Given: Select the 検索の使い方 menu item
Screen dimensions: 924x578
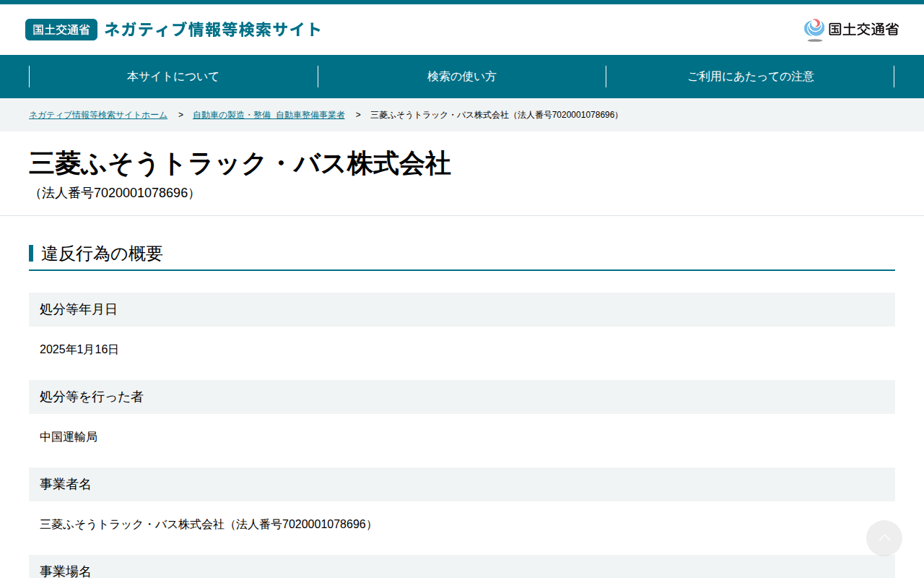Looking at the screenshot, I should (x=462, y=77).
